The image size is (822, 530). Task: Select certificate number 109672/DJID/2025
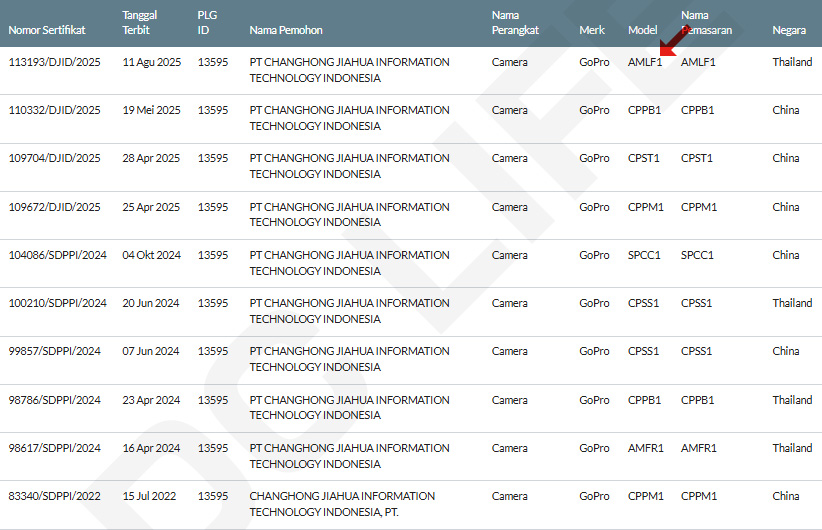tap(55, 207)
